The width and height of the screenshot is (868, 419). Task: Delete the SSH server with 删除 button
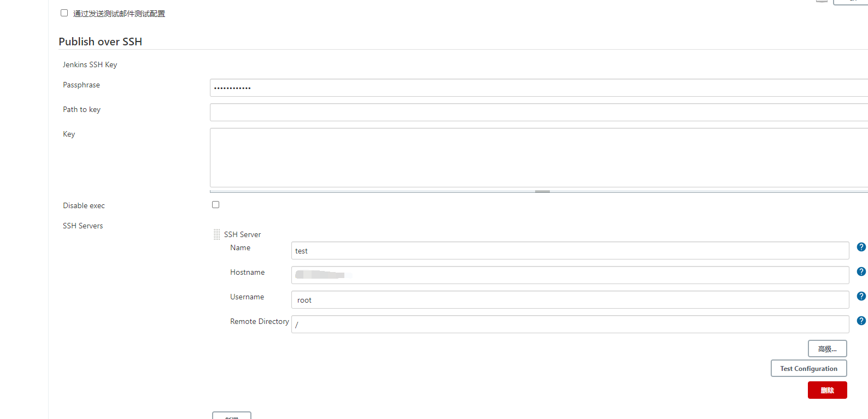pyautogui.click(x=827, y=390)
